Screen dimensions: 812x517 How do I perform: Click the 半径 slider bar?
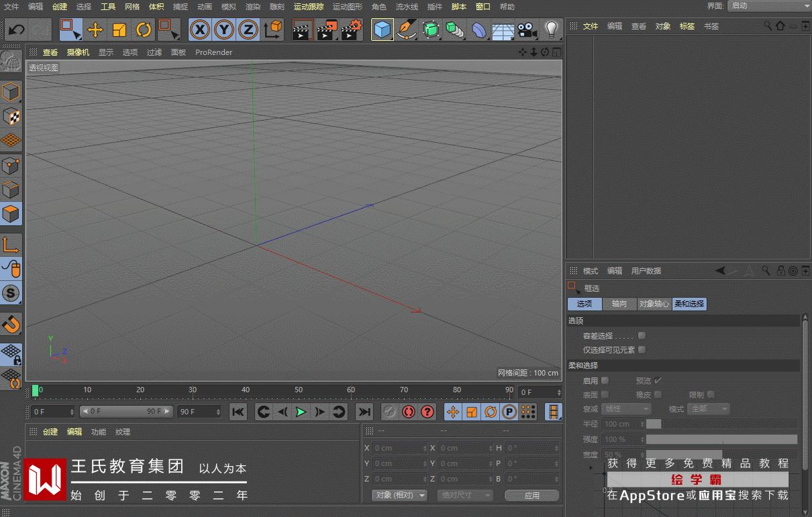coord(722,424)
